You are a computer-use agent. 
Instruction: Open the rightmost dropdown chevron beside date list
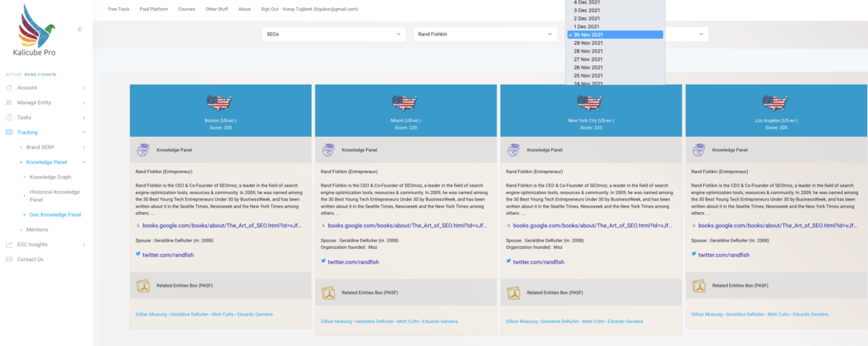point(700,34)
